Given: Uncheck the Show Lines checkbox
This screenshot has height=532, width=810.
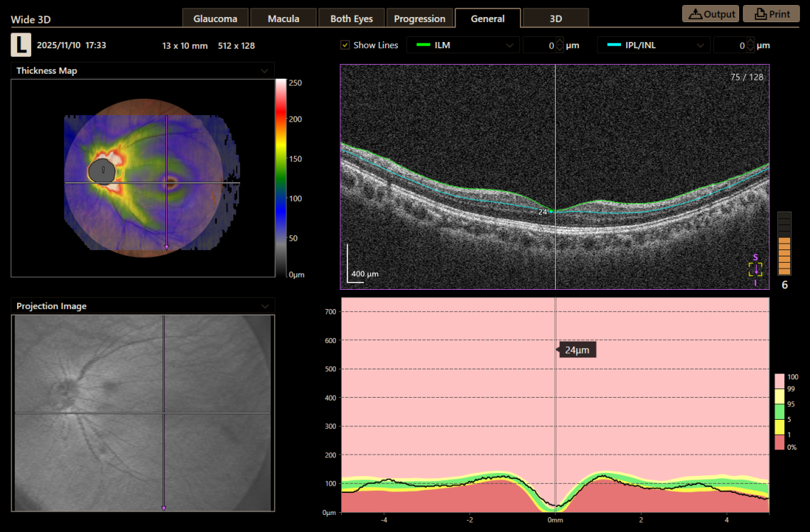Looking at the screenshot, I should pyautogui.click(x=344, y=45).
